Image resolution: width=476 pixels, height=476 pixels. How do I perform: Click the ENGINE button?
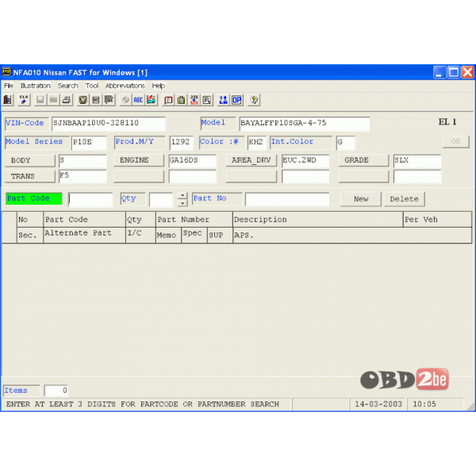(138, 160)
